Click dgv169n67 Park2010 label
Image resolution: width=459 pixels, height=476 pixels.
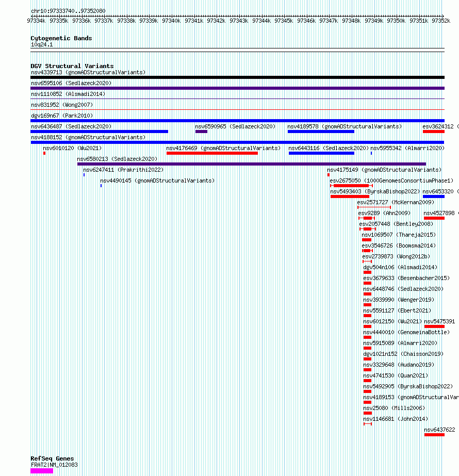pyautogui.click(x=61, y=116)
